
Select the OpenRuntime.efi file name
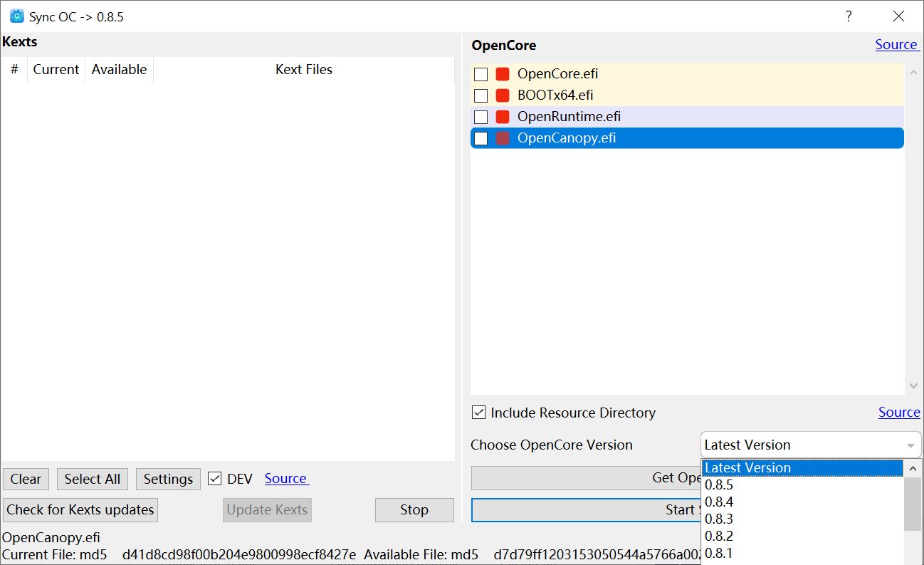pyautogui.click(x=569, y=117)
